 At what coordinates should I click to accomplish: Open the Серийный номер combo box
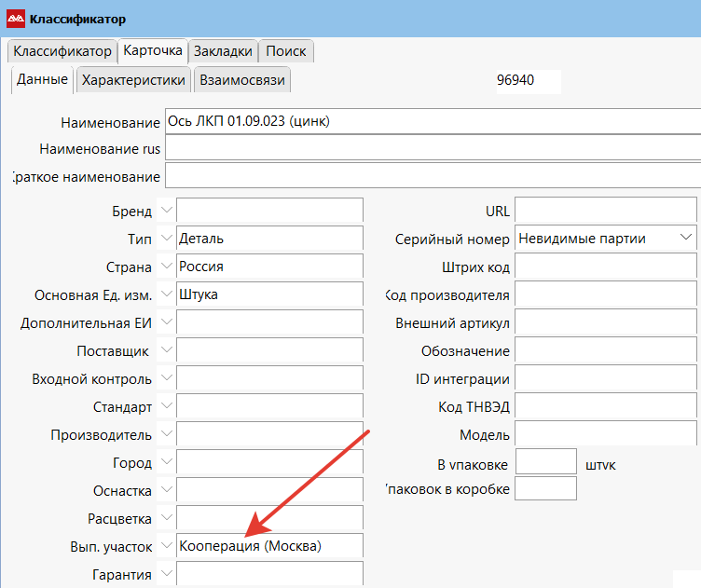[x=605, y=239]
